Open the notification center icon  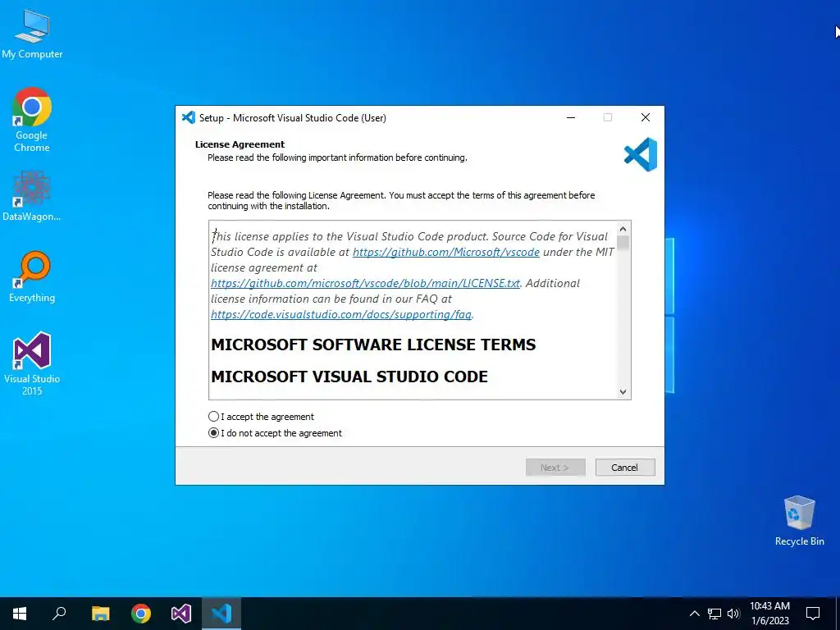click(x=813, y=614)
